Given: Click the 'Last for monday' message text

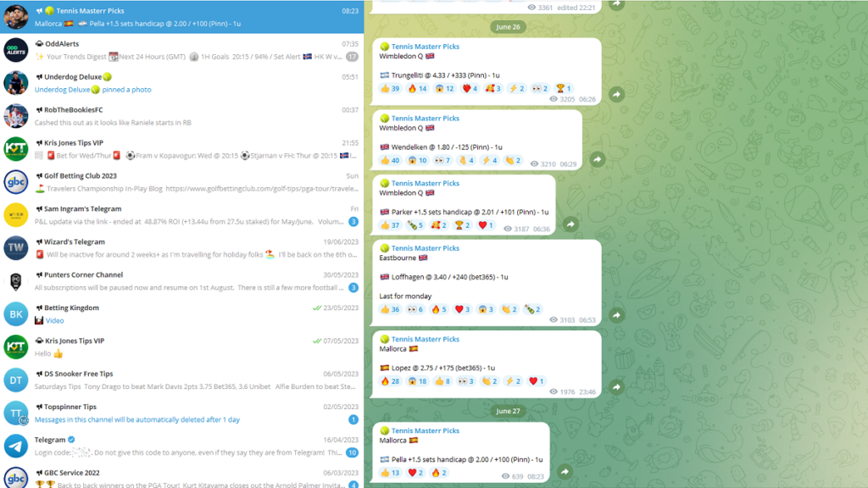Looking at the screenshot, I should [405, 296].
